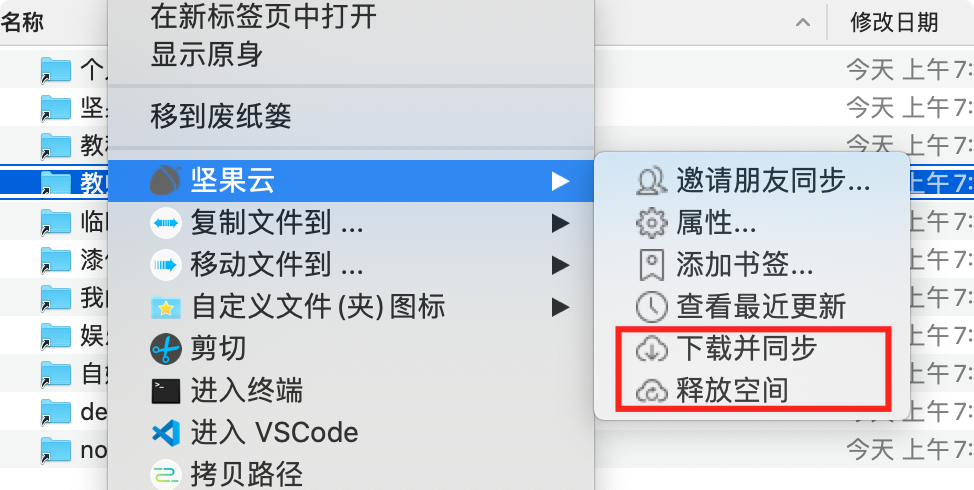Screen dimensions: 974x490
Task: Click the cloud icon next to 释放空间
Action: pos(652,391)
